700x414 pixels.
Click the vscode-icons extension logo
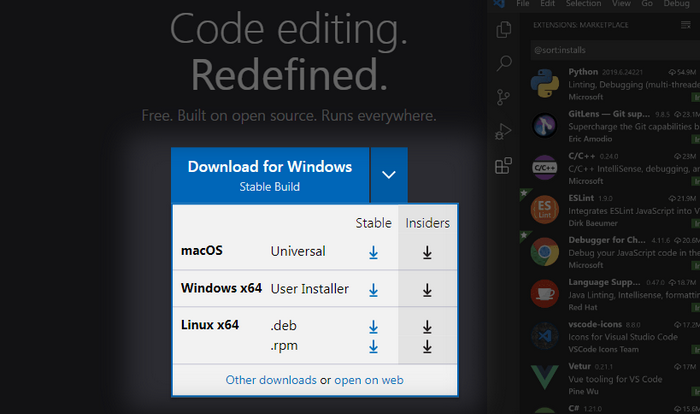pyautogui.click(x=545, y=335)
